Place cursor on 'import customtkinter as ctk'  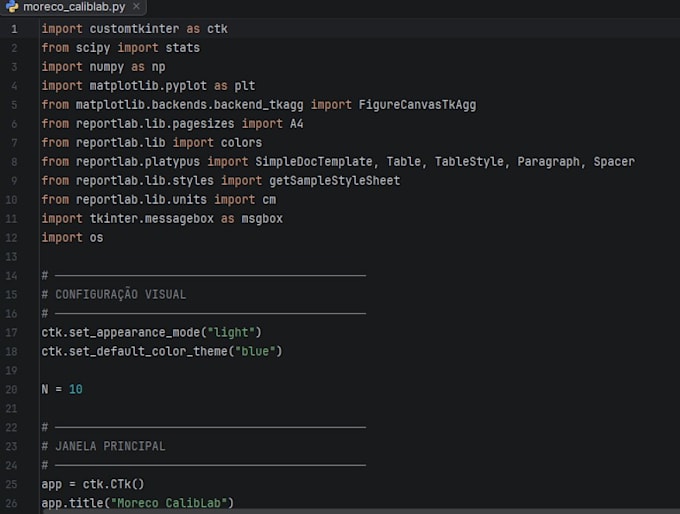(x=134, y=29)
